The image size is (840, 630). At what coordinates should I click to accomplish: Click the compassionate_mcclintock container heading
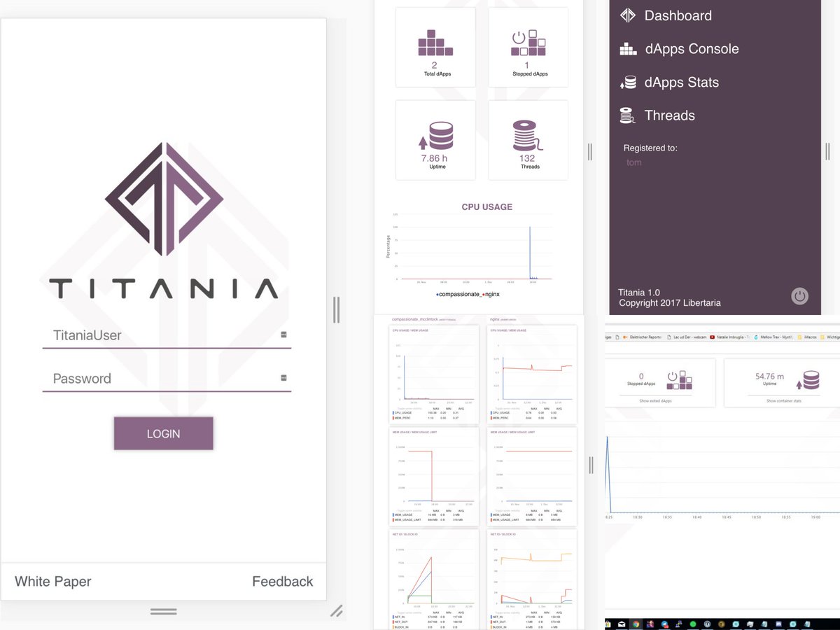click(x=415, y=318)
